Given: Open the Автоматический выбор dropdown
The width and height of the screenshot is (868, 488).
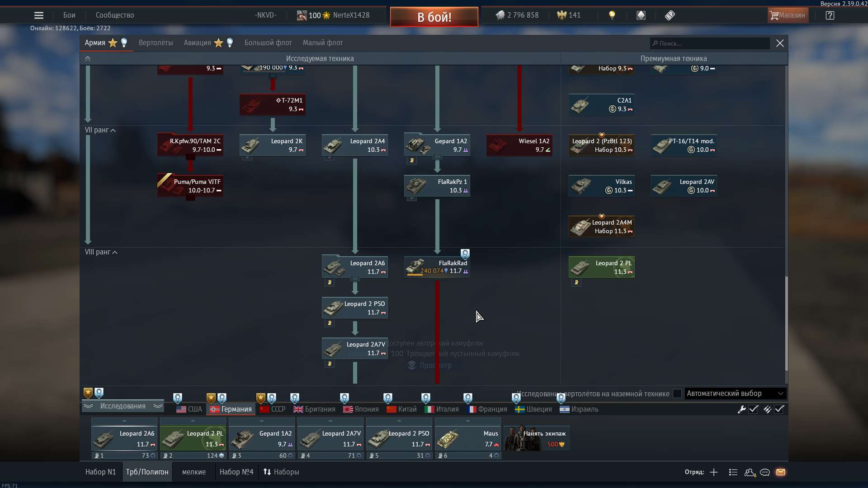Looking at the screenshot, I should click(736, 394).
